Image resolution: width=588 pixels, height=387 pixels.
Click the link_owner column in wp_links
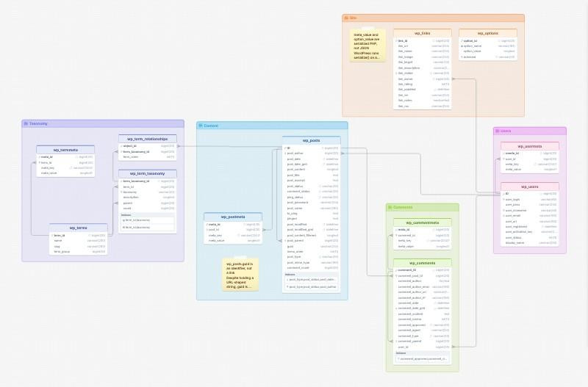tap(422, 79)
